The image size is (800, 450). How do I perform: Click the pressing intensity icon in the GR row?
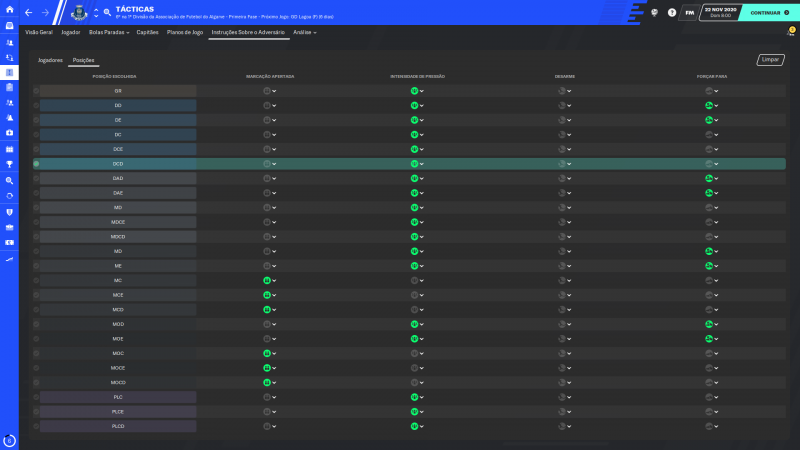(414, 91)
